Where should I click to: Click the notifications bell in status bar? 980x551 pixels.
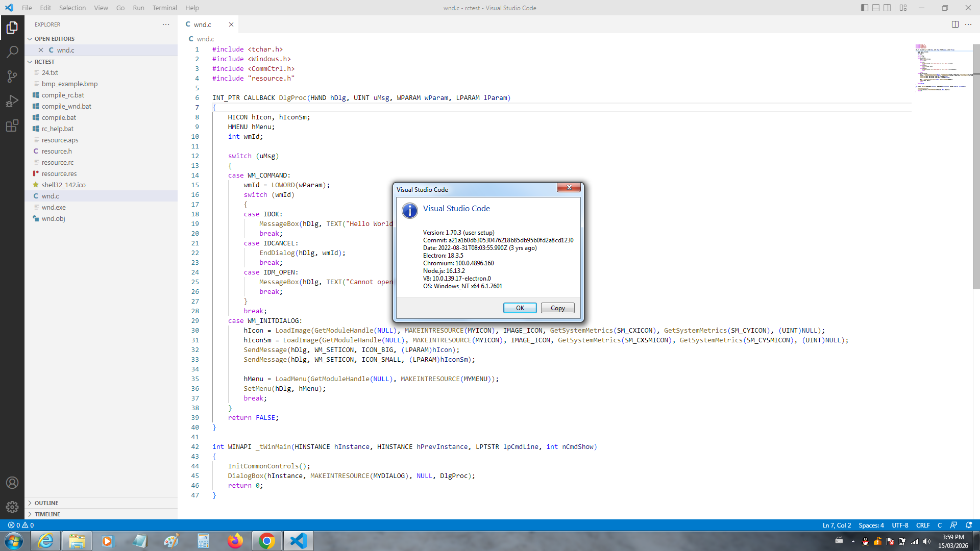tap(969, 525)
